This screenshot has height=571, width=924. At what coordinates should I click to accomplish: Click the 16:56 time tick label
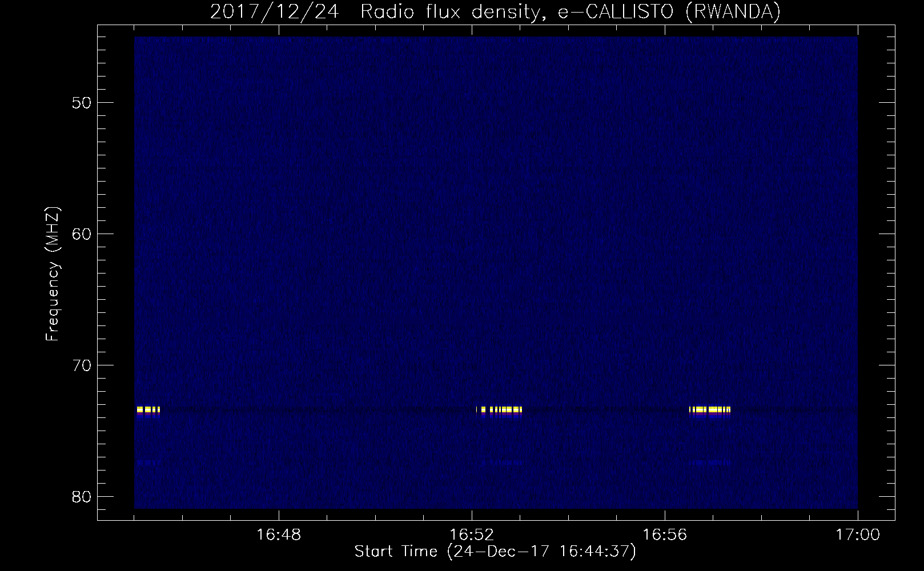pos(665,535)
